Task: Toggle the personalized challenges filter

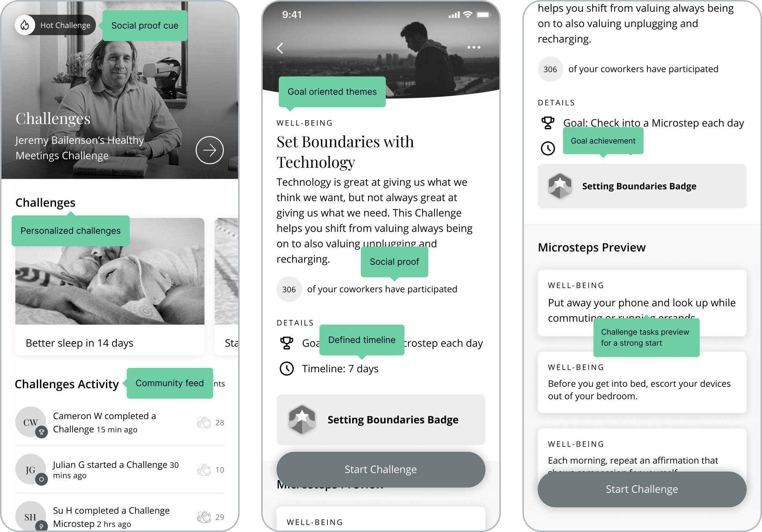Action: tap(70, 230)
